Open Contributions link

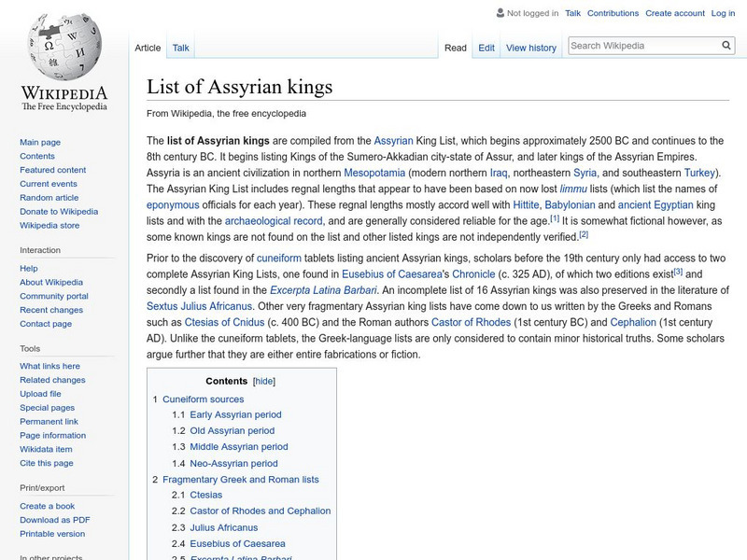click(x=613, y=13)
